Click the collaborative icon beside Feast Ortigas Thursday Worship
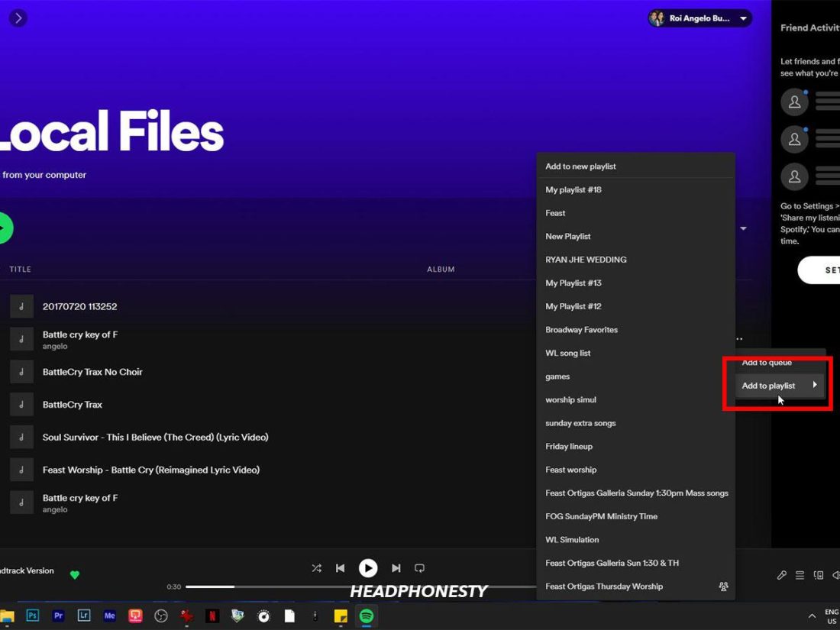840x630 pixels. point(723,586)
